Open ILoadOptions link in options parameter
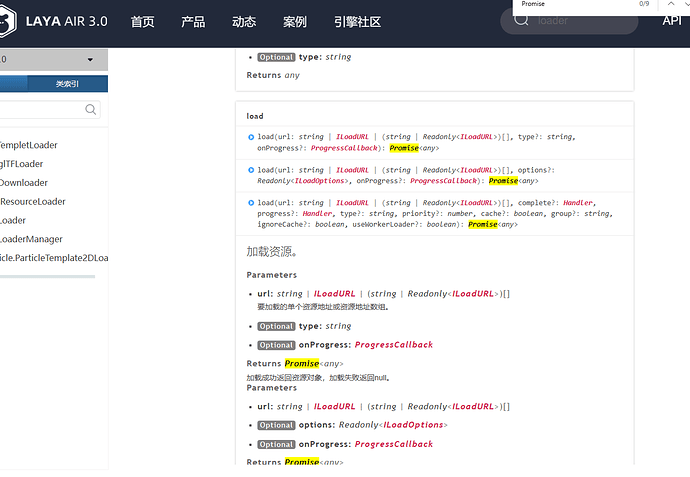Image resolution: width=690 pixels, height=477 pixels. [x=414, y=425]
